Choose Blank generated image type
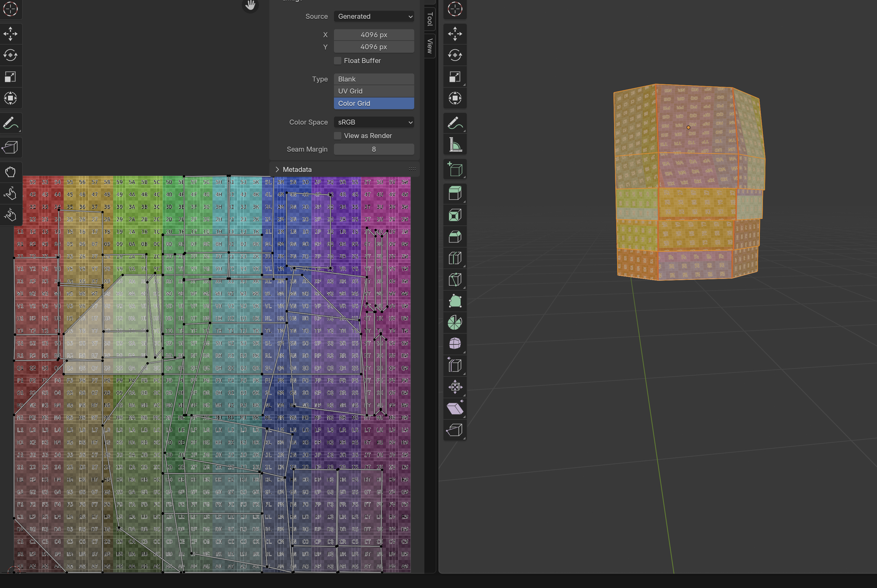Viewport: 877px width, 588px height. (x=374, y=79)
